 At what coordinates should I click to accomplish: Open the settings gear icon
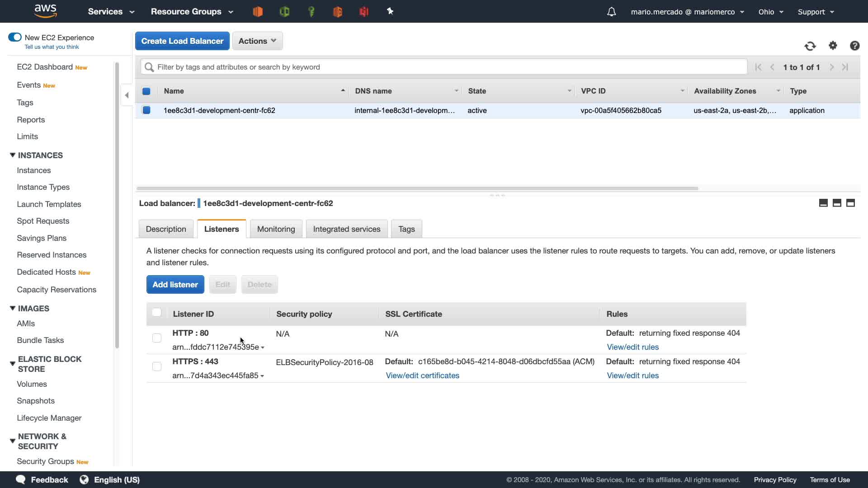point(833,46)
